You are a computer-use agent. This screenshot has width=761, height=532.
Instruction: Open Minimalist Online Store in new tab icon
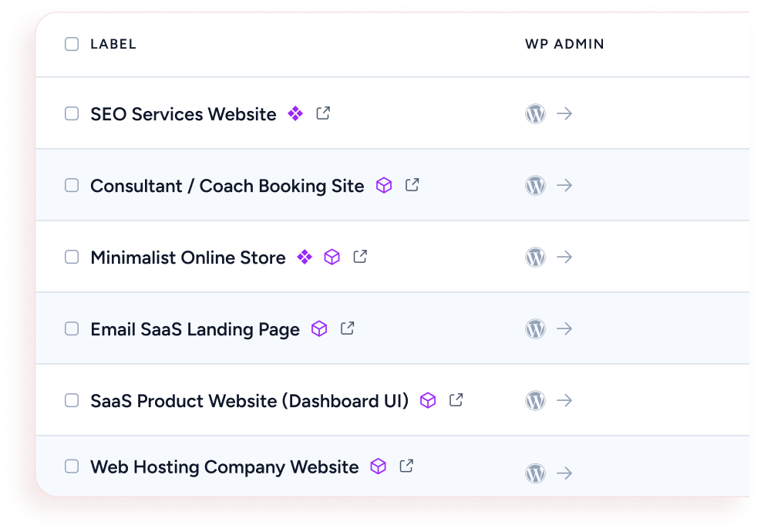coord(360,257)
